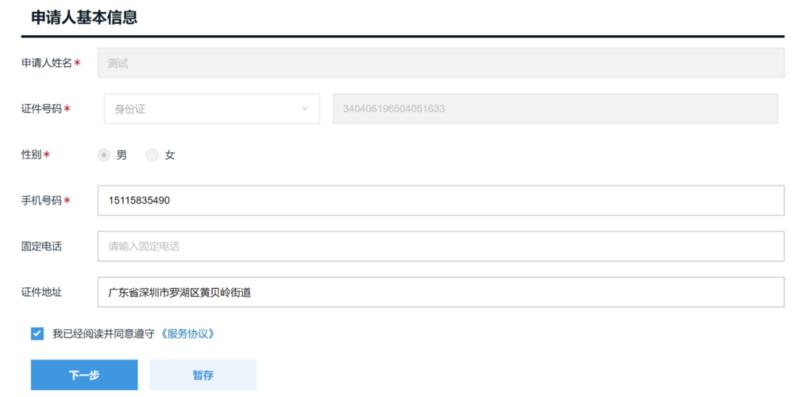Image resolution: width=799 pixels, height=397 pixels.
Task: Click the 性别 field label
Action: (x=31, y=154)
